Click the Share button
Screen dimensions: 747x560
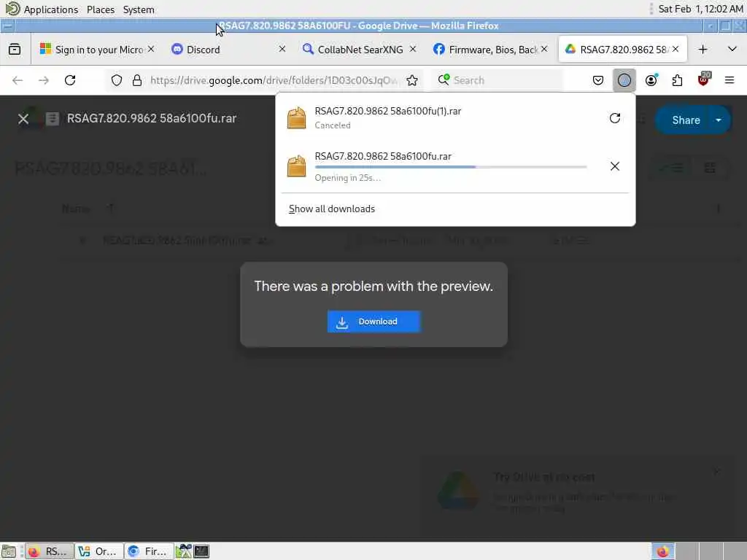pyautogui.click(x=686, y=120)
